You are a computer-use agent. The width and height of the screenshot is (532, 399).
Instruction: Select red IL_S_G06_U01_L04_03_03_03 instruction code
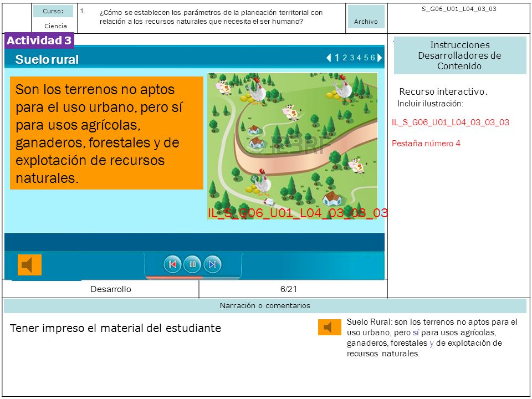pos(450,122)
